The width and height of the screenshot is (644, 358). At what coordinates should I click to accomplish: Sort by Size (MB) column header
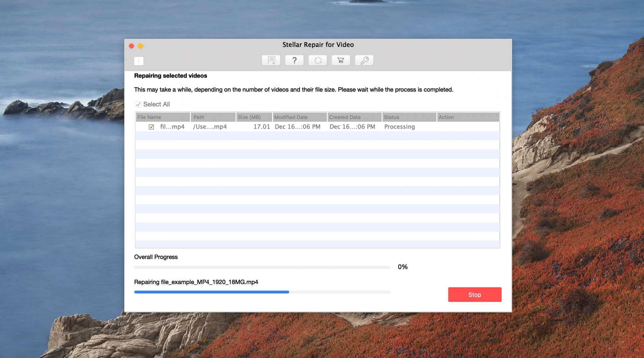pos(254,117)
